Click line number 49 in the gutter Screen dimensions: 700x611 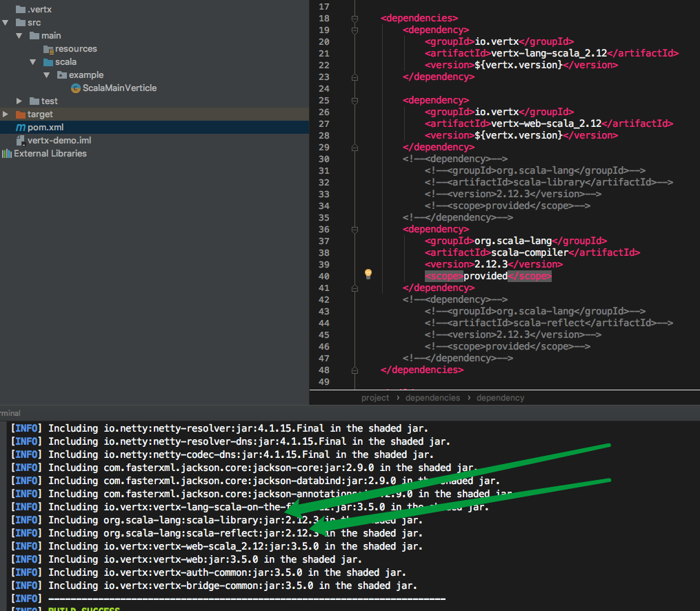tap(324, 382)
